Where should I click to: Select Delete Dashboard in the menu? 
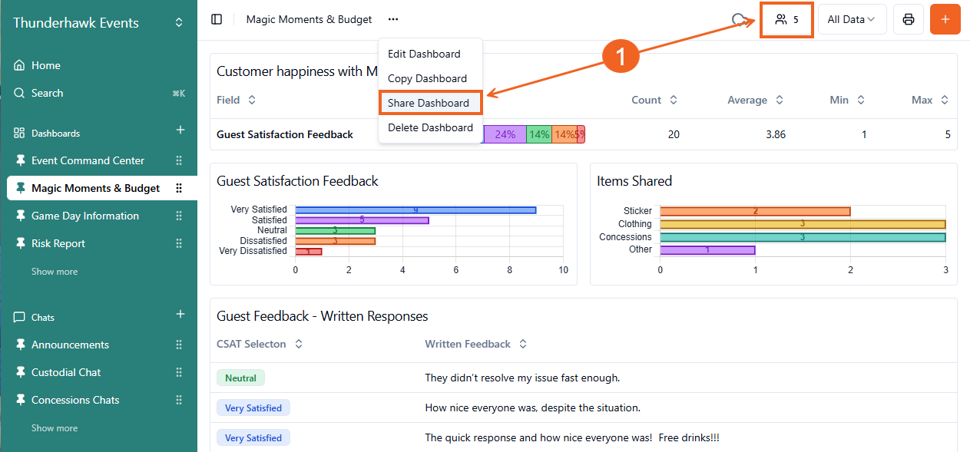pyautogui.click(x=430, y=127)
